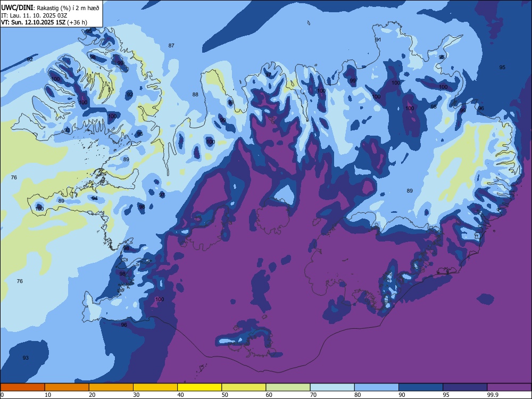Click the 'VT: Sun. 12.10.2025 15Z' valid time

[x=33, y=22]
